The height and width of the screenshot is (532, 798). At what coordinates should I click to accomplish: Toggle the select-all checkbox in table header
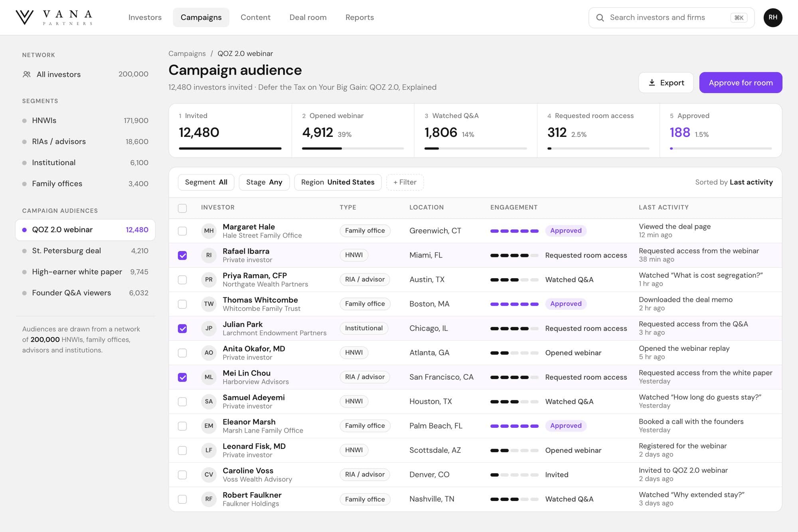coord(182,208)
